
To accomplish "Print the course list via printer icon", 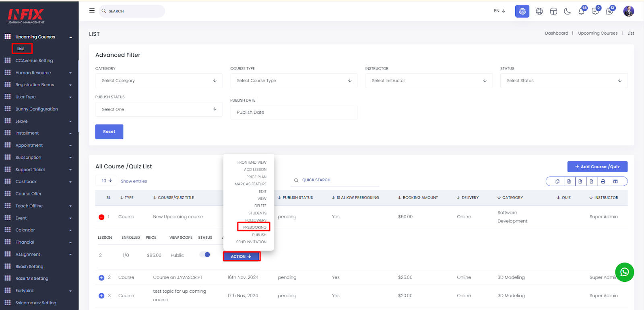I will click(x=603, y=181).
